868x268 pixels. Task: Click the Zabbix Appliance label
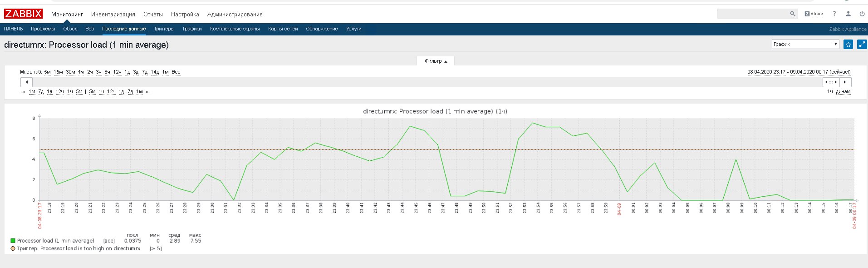[x=848, y=29]
